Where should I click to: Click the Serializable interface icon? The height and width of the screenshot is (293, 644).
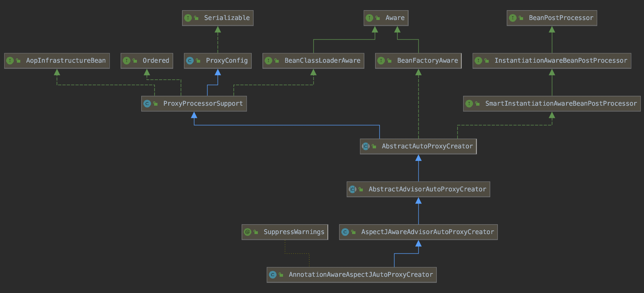188,18
